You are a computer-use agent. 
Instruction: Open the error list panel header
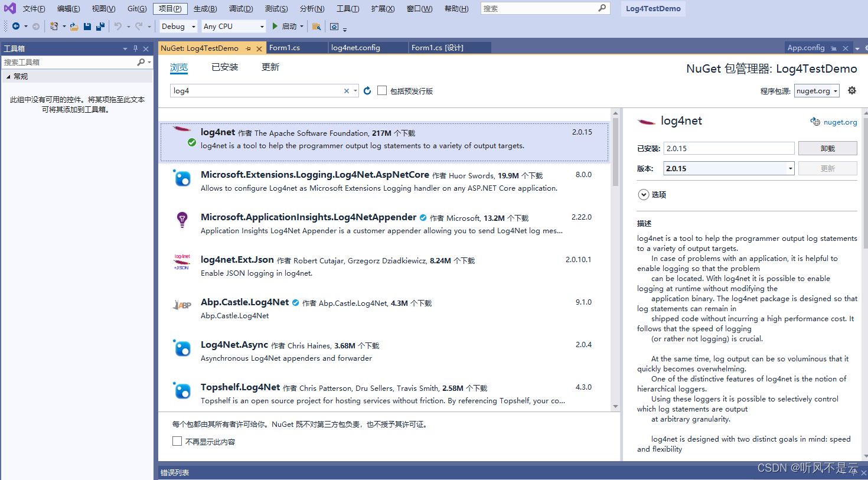click(175, 473)
